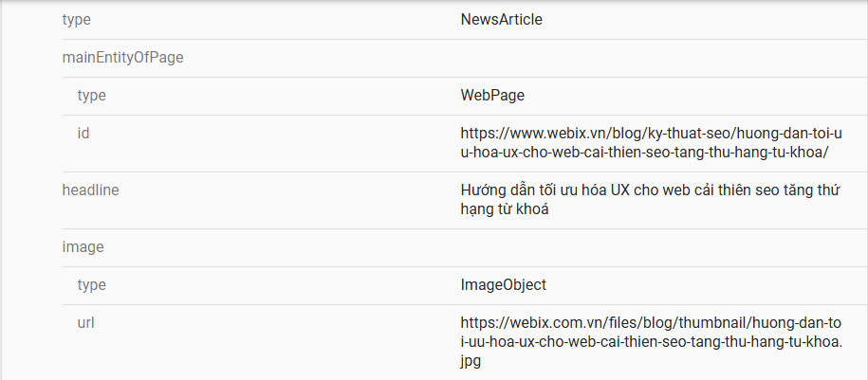Select the ImageObject type value

pyautogui.click(x=503, y=284)
